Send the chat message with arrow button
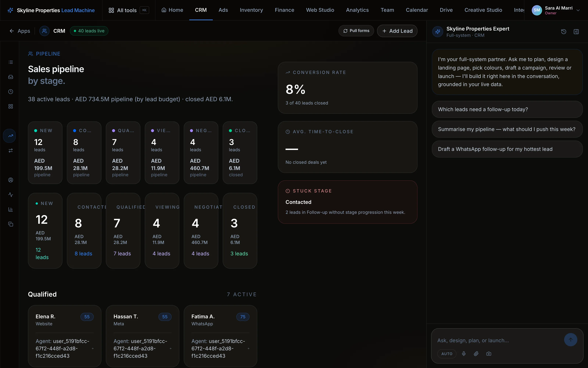Viewport: 588px width, 368px height. (571, 340)
